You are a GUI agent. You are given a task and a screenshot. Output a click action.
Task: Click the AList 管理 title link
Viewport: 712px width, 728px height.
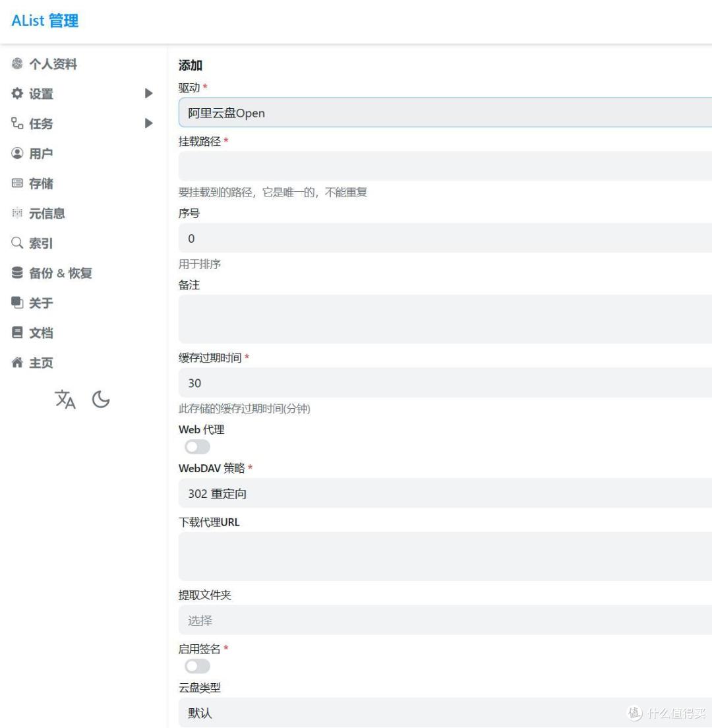click(x=45, y=20)
